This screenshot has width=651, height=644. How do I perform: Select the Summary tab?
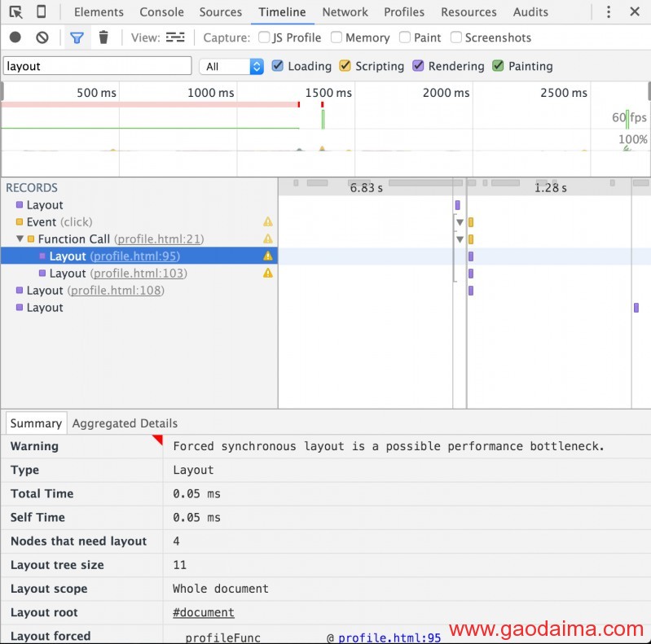coord(36,423)
